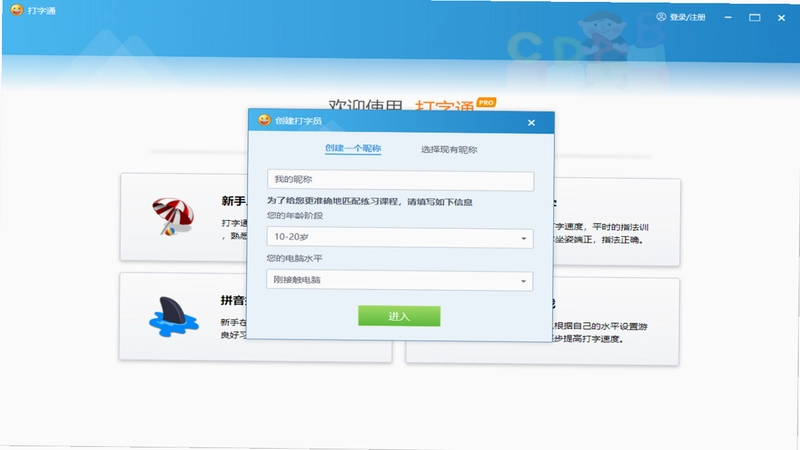
Task: Focus the 我的昵称 nickname input field
Action: pyautogui.click(x=401, y=181)
